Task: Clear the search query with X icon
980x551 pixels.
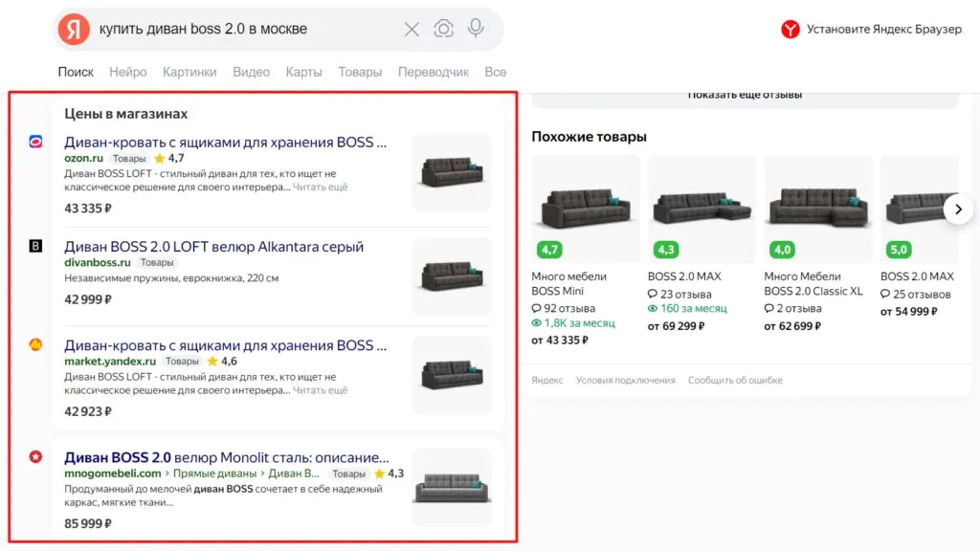Action: (412, 30)
